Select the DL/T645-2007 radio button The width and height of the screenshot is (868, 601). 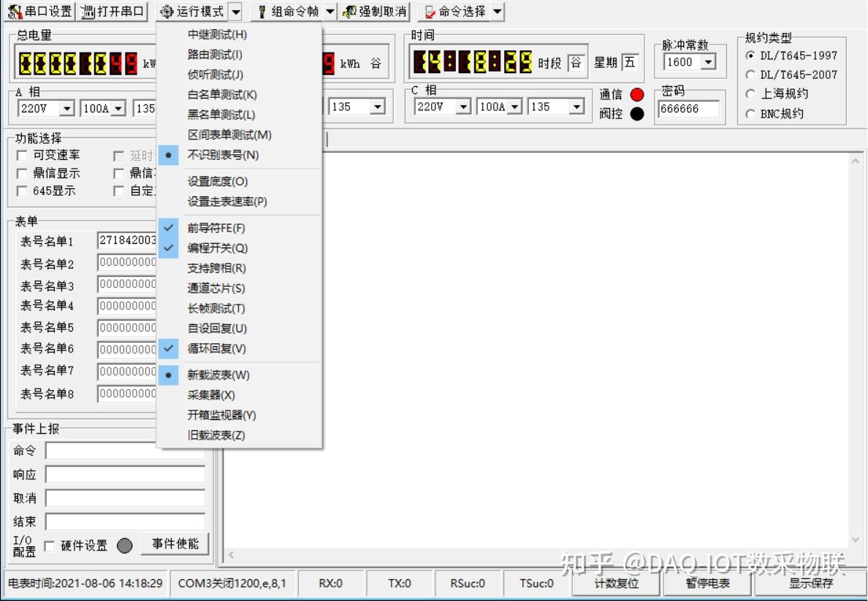(752, 74)
